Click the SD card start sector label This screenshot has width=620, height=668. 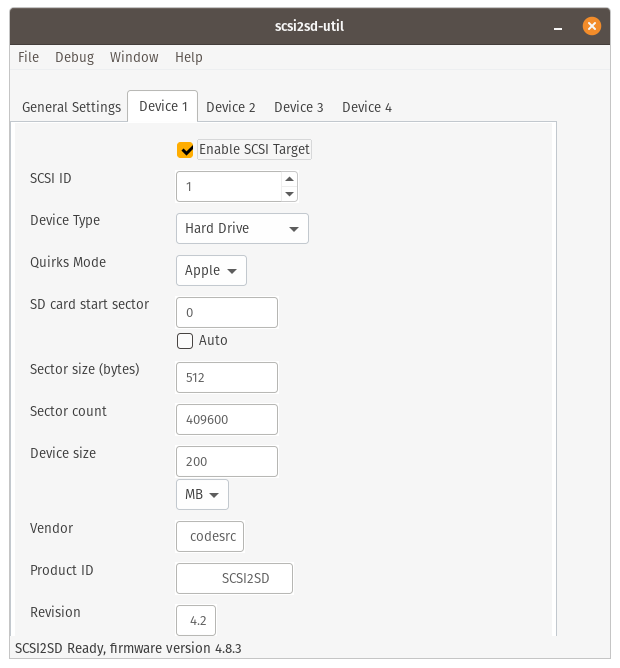[89, 304]
